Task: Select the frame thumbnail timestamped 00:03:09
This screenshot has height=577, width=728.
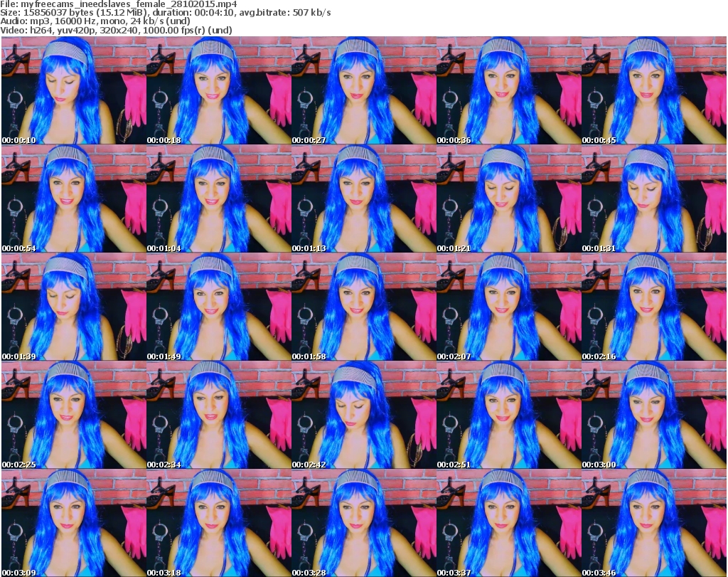Action: [74, 523]
